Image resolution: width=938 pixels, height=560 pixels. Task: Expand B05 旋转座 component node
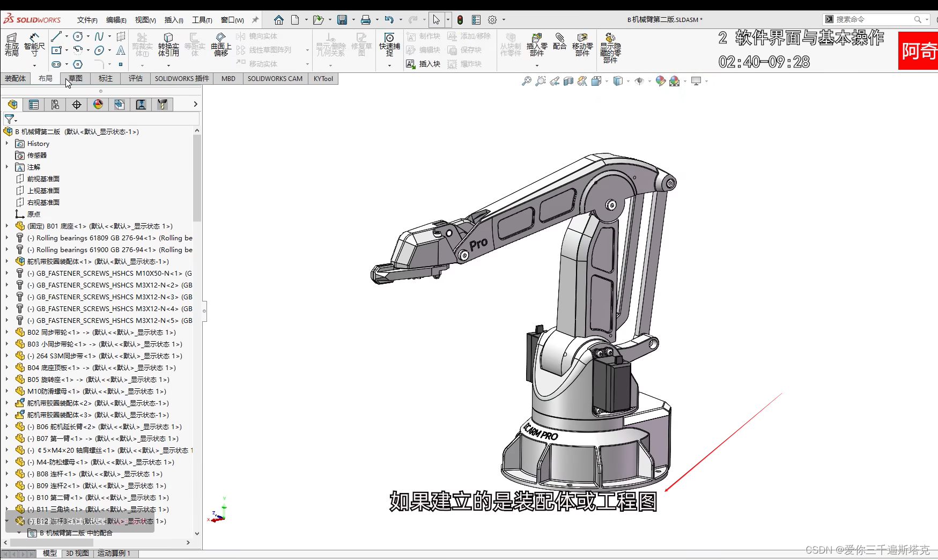[x=7, y=379]
